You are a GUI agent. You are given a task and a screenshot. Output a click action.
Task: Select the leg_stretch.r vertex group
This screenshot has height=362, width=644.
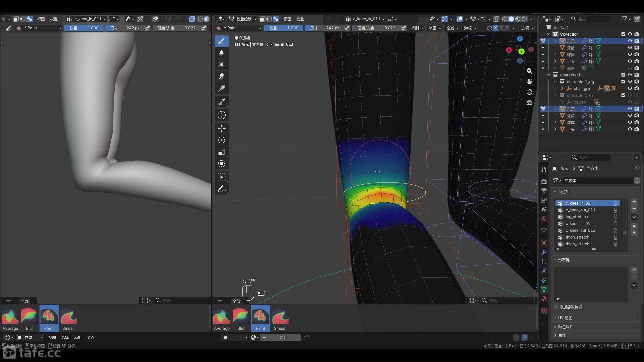[x=588, y=217]
